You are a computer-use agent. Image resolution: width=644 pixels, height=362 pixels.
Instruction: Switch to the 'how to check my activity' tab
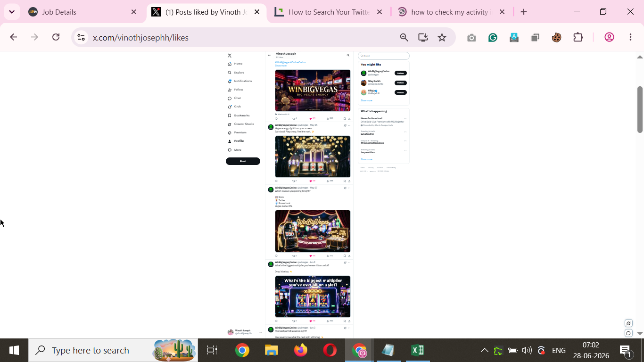pos(452,12)
